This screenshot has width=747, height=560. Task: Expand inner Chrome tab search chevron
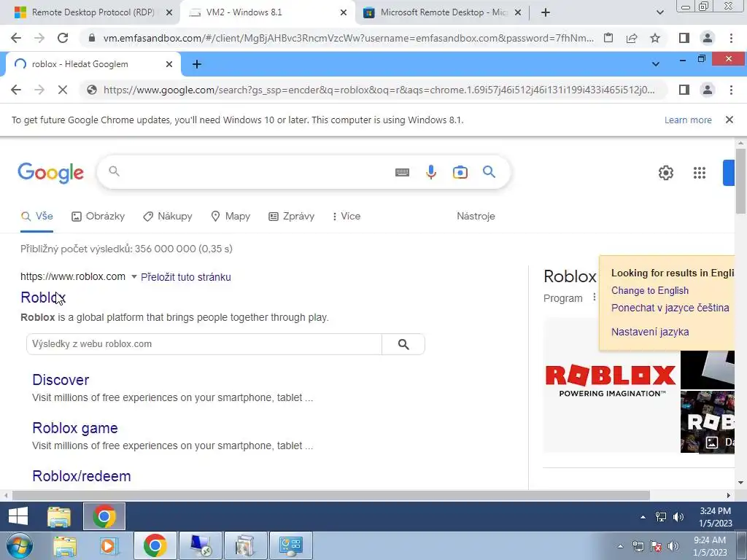pos(656,64)
